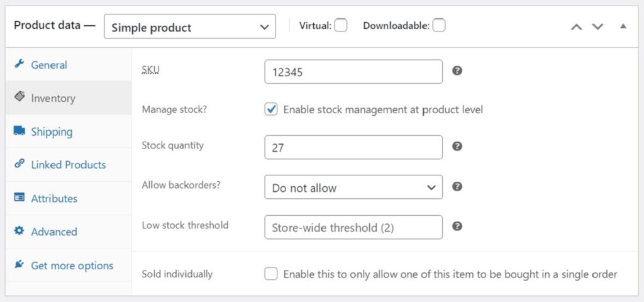
Task: Click the Inventory tab tag icon
Action: point(19,96)
